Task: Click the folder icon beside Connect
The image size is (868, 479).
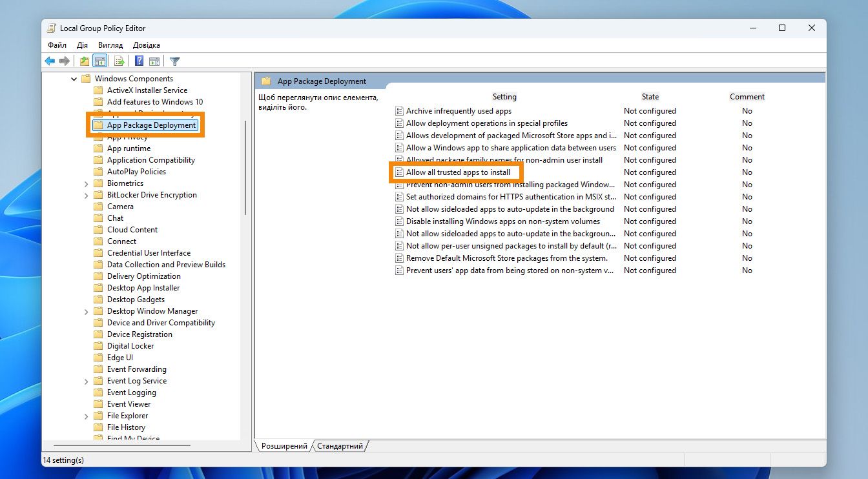Action: (x=98, y=241)
